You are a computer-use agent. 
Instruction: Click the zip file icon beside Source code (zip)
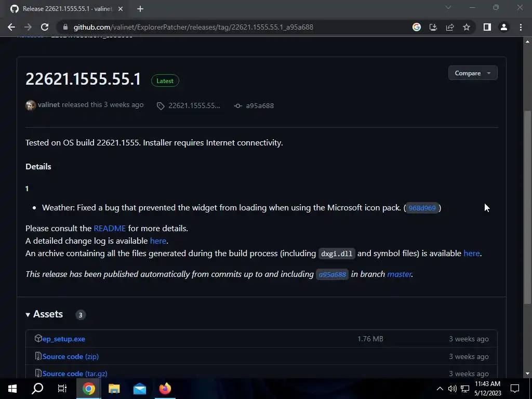(x=38, y=356)
